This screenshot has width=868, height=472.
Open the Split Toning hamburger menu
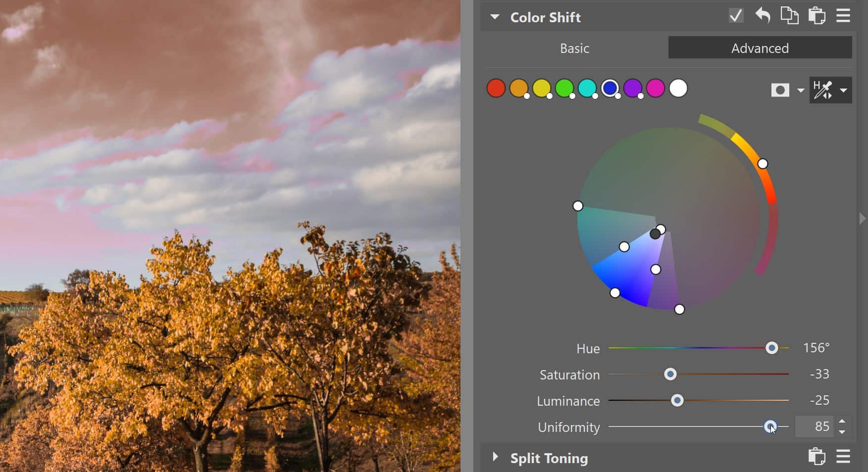tap(843, 456)
